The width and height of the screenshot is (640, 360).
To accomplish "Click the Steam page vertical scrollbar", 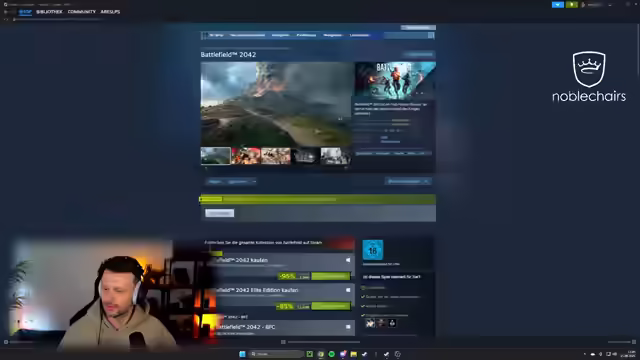I will click(638, 49).
